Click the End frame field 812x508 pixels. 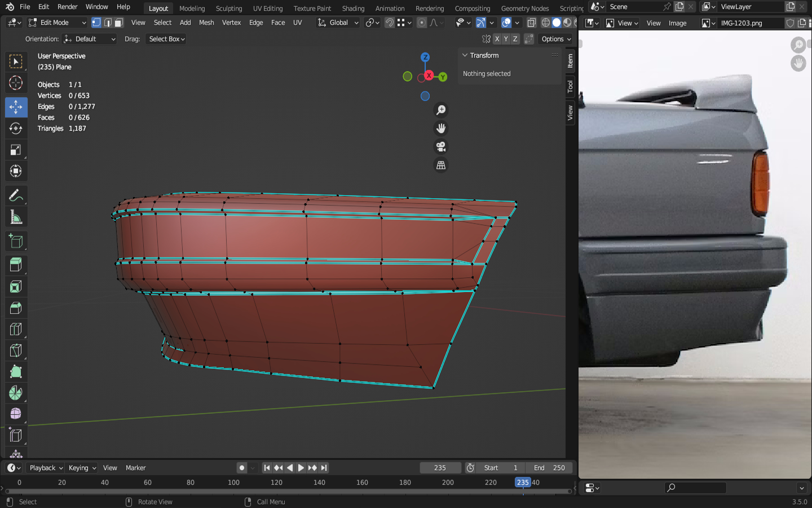[x=549, y=468]
